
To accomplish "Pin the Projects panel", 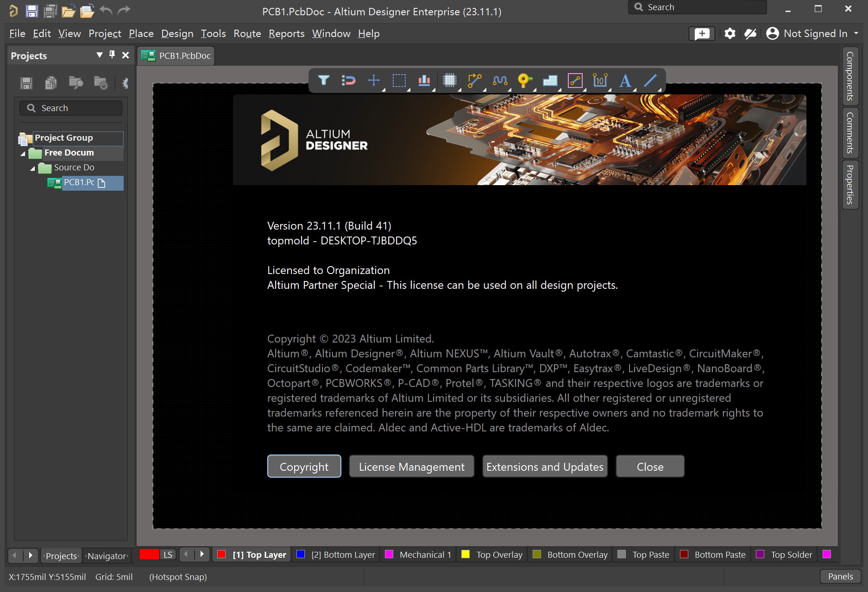I will [112, 55].
